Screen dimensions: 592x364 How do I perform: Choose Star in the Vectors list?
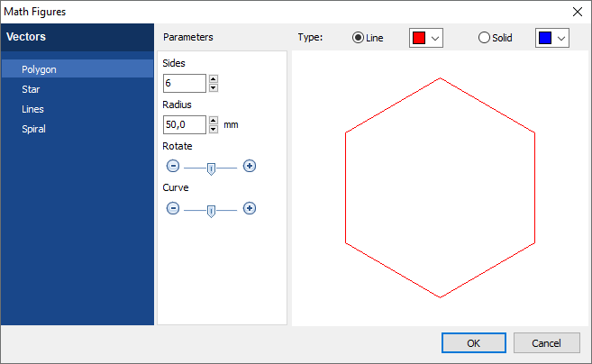tap(32, 89)
